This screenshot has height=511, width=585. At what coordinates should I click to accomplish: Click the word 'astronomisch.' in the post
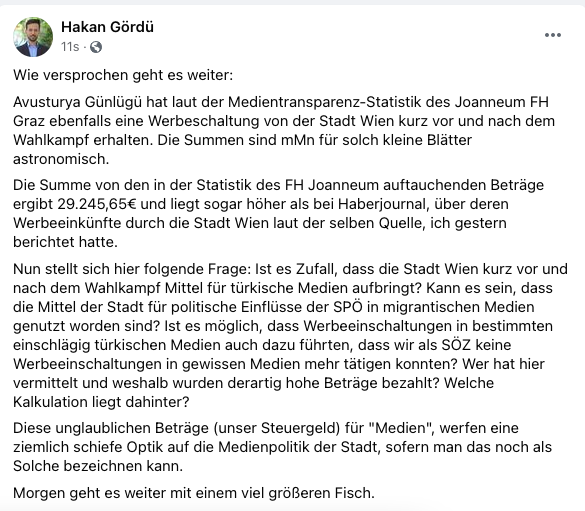pyautogui.click(x=61, y=159)
